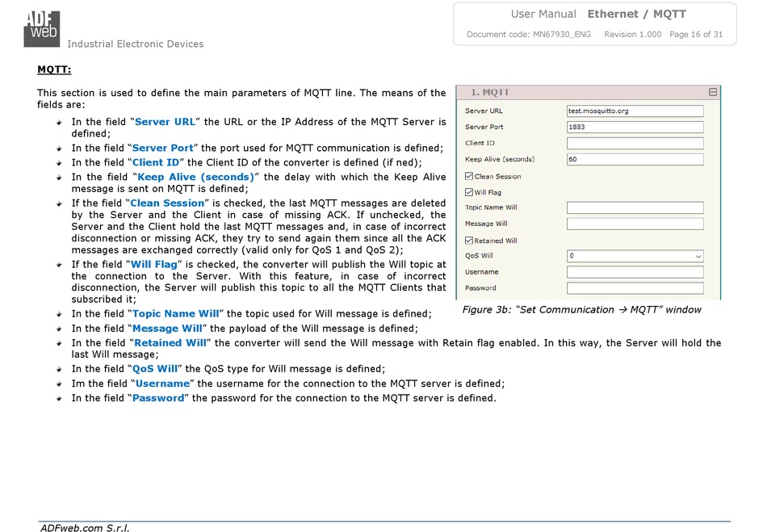767x532 pixels.
Task: Click the ADFweb logo
Action: (x=42, y=29)
